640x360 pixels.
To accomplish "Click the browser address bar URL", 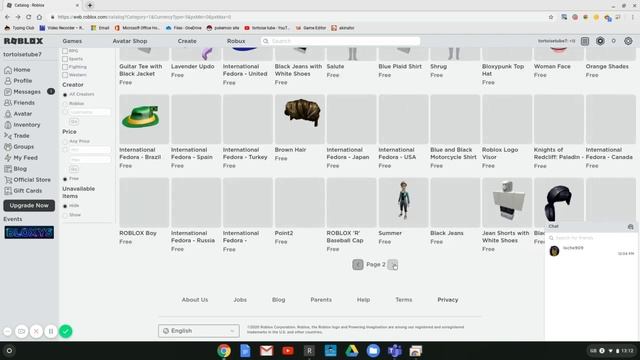I will (x=144, y=17).
